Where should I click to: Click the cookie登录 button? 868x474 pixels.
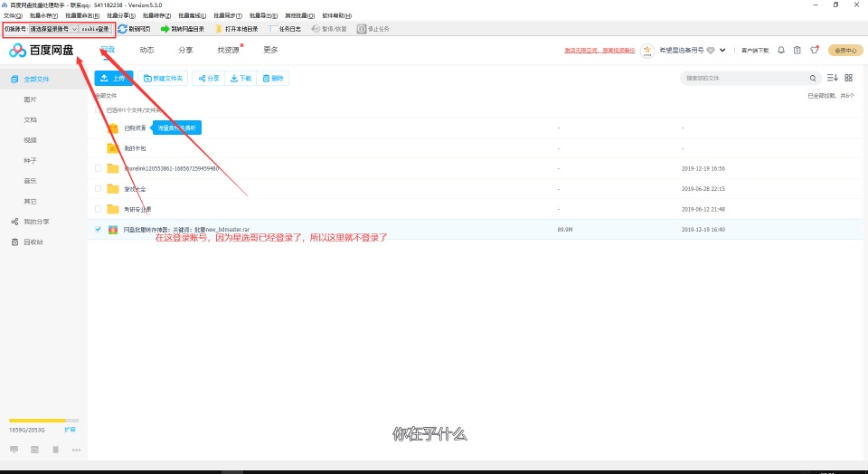pos(96,29)
